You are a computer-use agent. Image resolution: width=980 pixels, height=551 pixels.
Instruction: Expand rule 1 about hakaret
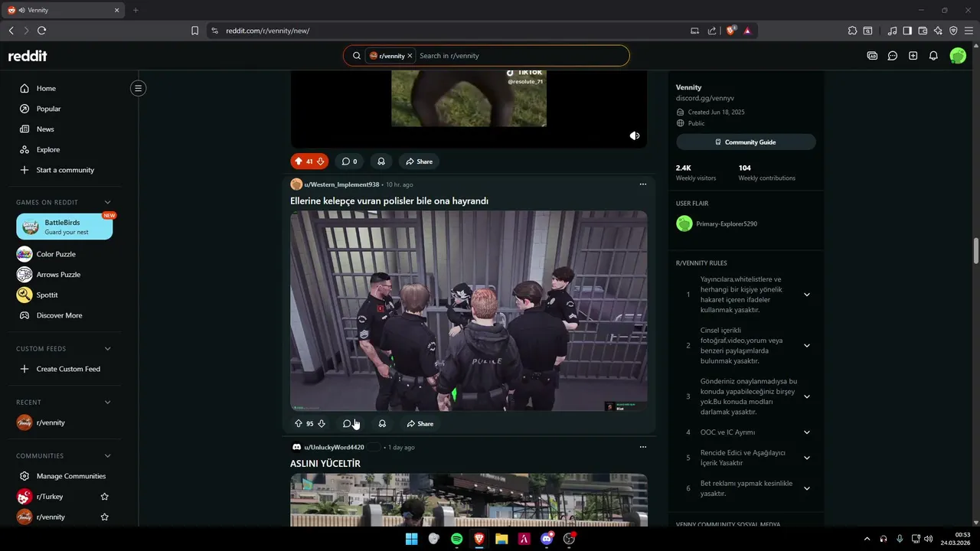click(806, 295)
